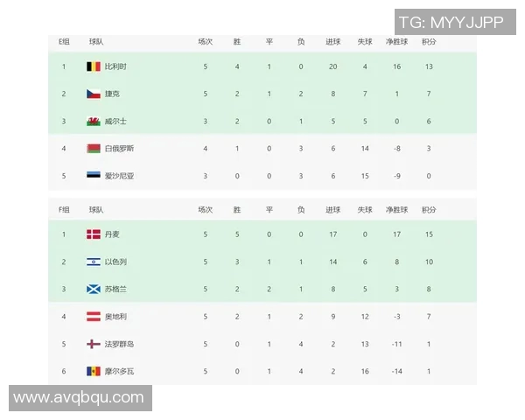This screenshot has height=420, width=525.
Task: Click the Faroe Islands flag icon
Action: tap(94, 344)
